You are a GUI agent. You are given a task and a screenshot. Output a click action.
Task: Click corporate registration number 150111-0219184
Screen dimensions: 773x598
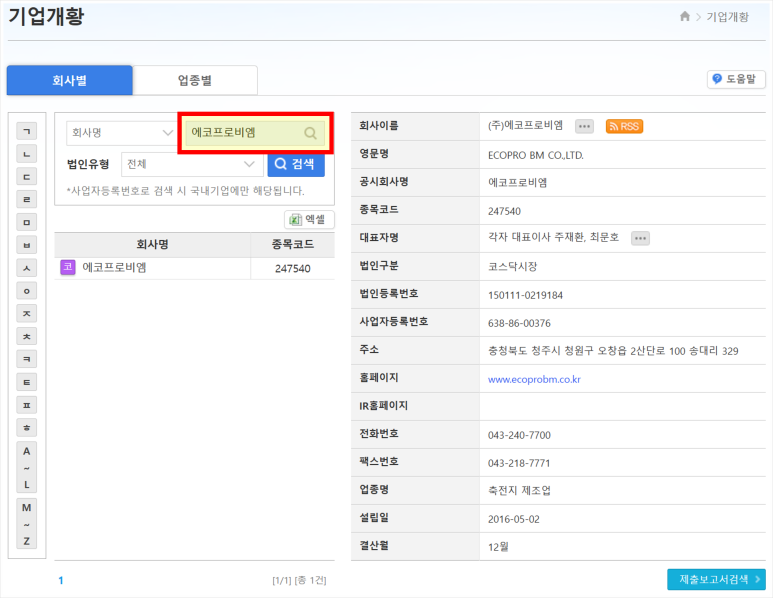pos(525,295)
